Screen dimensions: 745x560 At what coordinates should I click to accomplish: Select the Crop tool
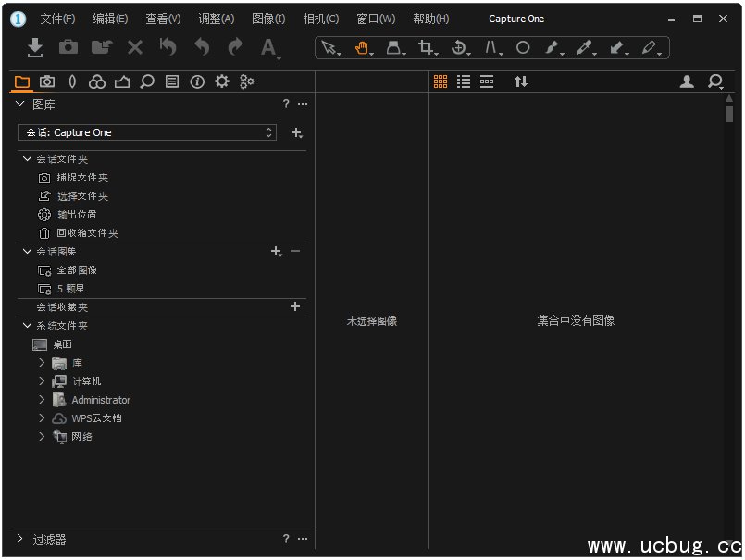coord(425,47)
